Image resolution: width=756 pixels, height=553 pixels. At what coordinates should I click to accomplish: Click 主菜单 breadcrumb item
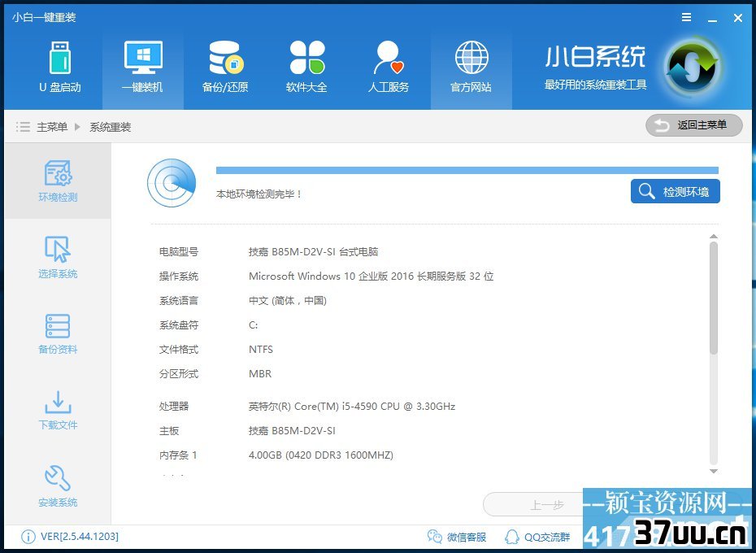tap(52, 127)
